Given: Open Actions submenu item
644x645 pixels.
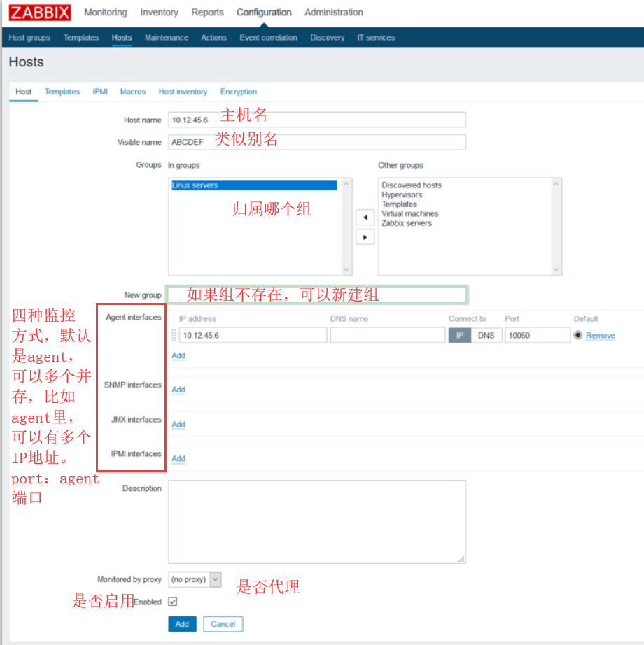Looking at the screenshot, I should [213, 38].
